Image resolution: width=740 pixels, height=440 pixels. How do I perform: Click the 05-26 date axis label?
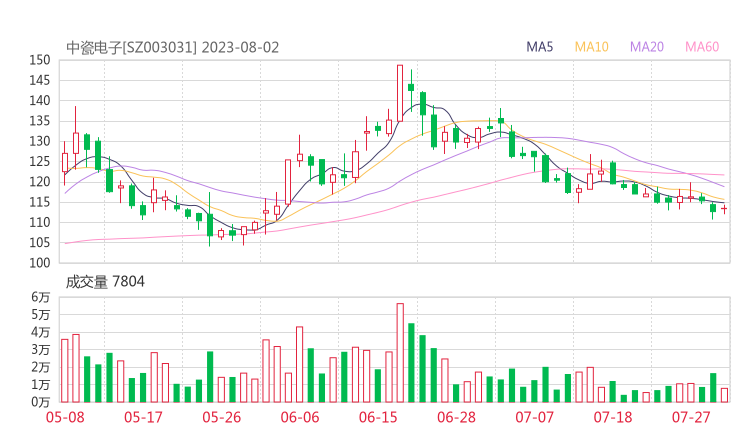point(221,417)
